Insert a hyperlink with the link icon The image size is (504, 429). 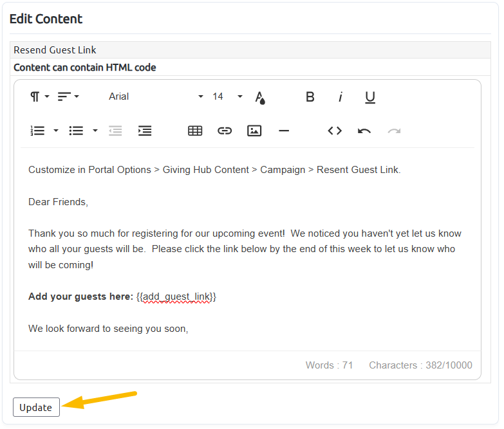[x=225, y=131]
